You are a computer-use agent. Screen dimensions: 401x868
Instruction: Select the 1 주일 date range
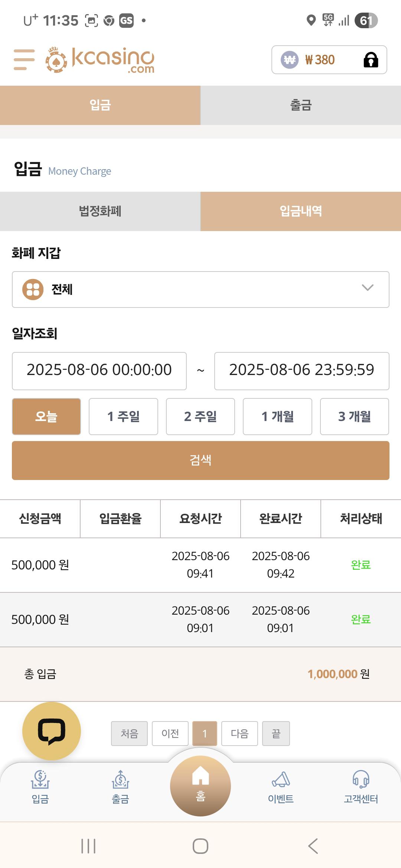tap(123, 417)
